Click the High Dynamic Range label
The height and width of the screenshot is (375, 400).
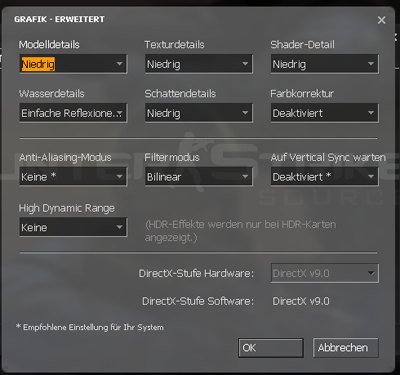point(67,208)
